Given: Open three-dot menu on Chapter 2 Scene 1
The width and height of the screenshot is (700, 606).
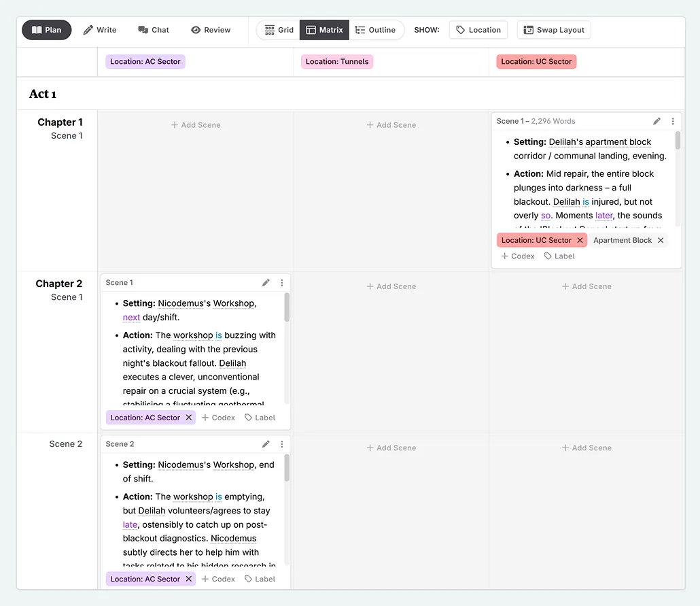Looking at the screenshot, I should tap(282, 283).
